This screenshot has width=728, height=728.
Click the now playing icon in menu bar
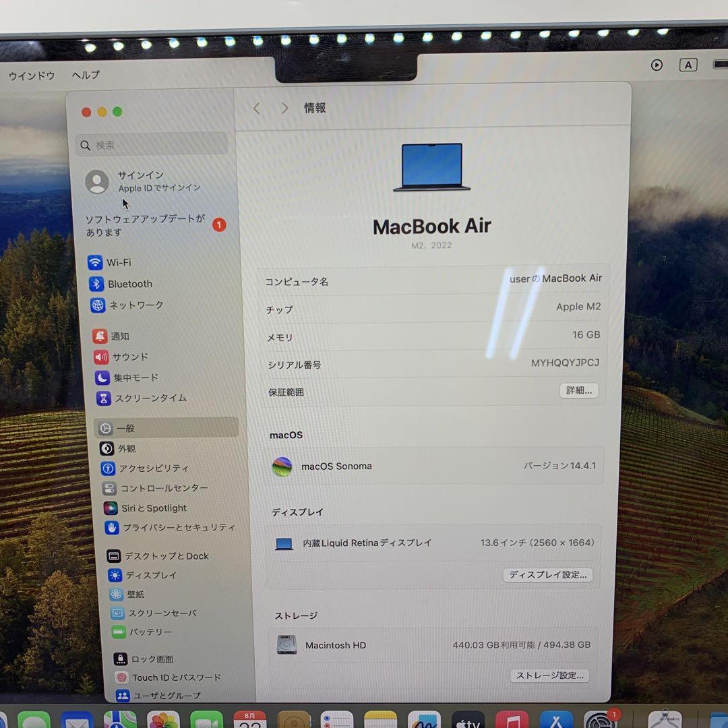657,65
